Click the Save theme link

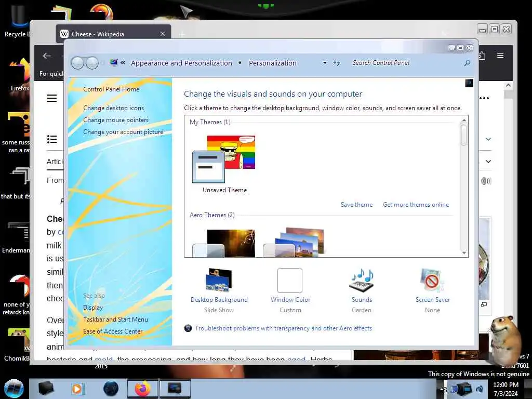356,205
